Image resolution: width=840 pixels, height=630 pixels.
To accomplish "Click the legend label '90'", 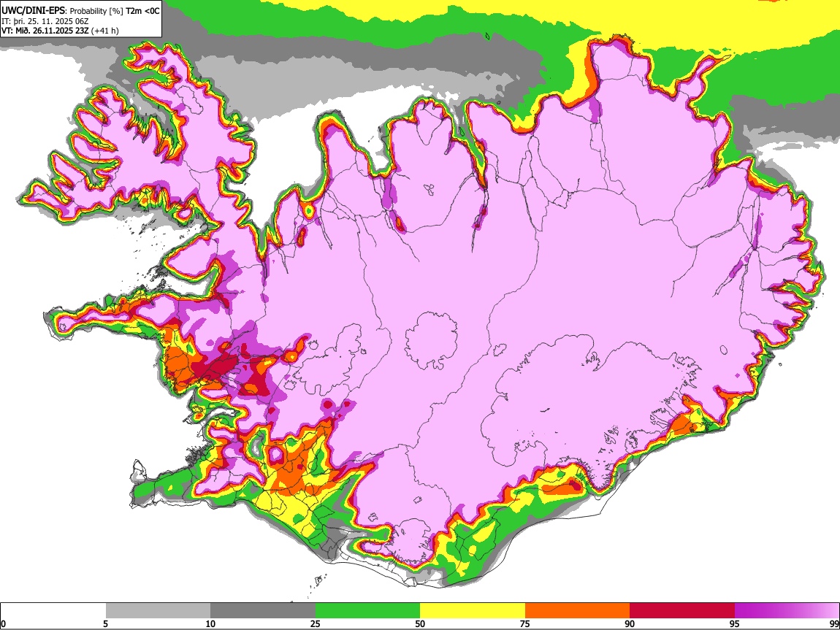I will point(630,624).
